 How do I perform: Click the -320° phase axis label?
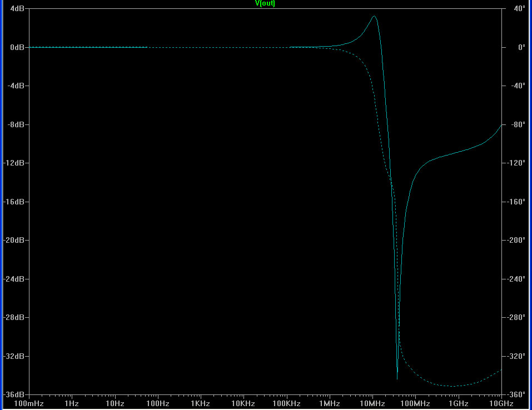point(516,357)
